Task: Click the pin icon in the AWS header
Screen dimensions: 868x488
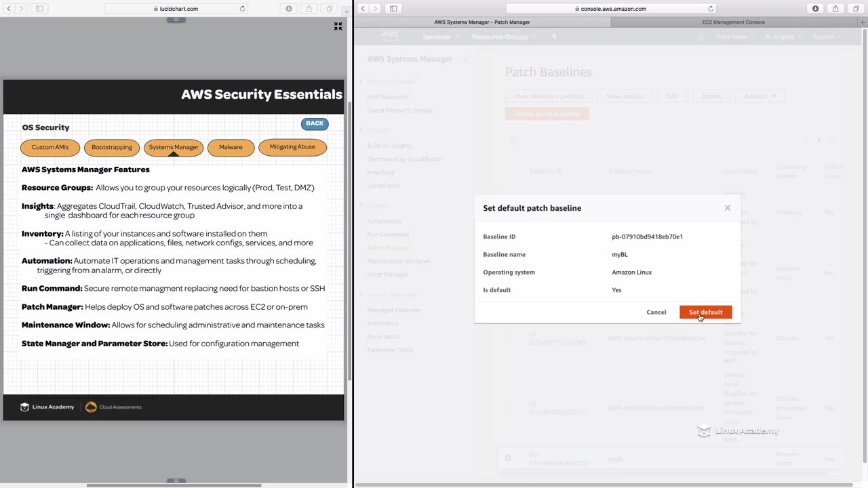Action: click(554, 37)
